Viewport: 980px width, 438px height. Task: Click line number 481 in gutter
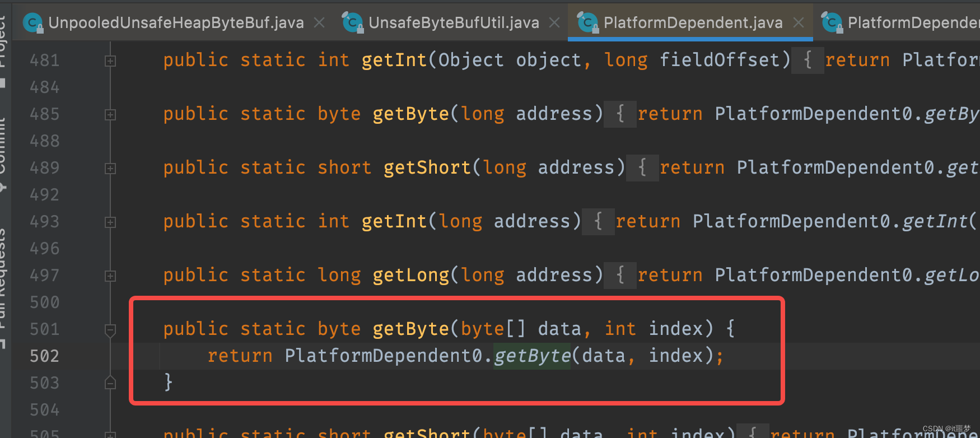point(45,60)
